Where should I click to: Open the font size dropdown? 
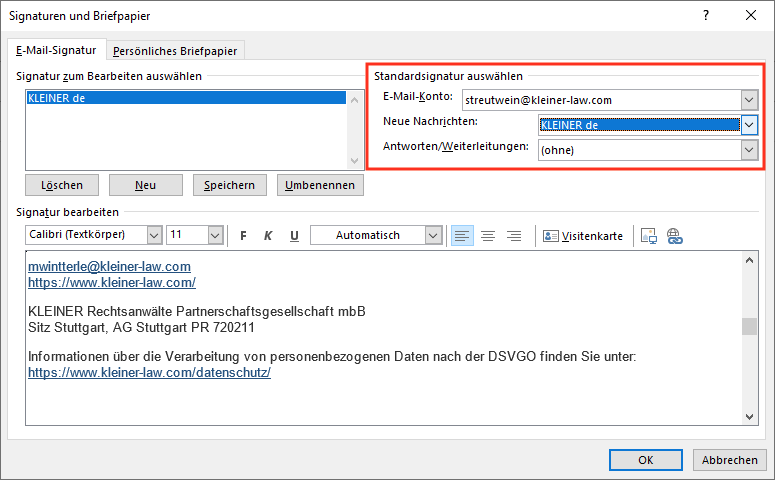pos(215,236)
